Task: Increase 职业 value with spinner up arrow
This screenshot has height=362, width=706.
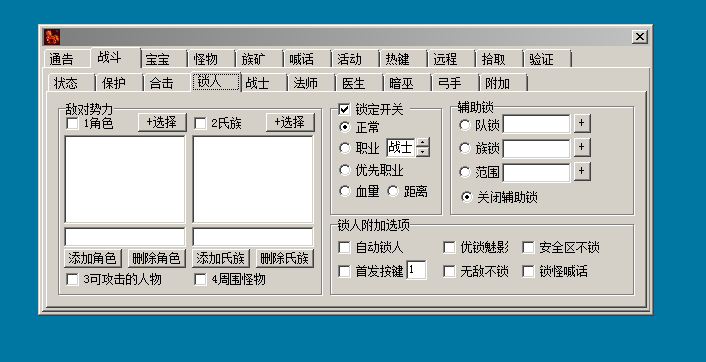Action: coord(422,143)
